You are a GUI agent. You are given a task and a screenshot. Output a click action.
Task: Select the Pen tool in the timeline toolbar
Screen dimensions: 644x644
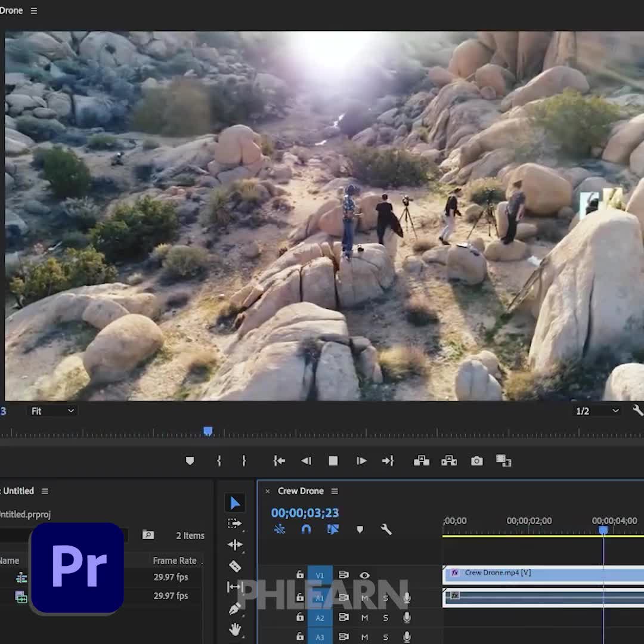point(235,608)
